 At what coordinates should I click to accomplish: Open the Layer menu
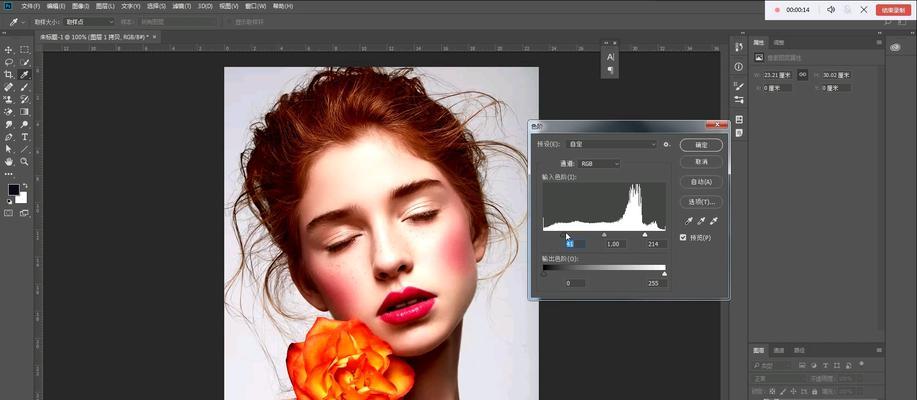coord(105,6)
